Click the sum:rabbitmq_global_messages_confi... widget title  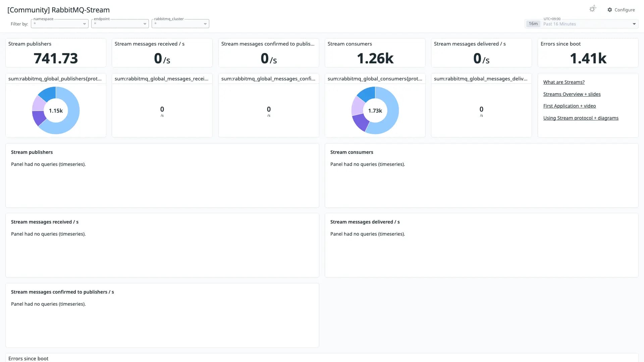268,79
